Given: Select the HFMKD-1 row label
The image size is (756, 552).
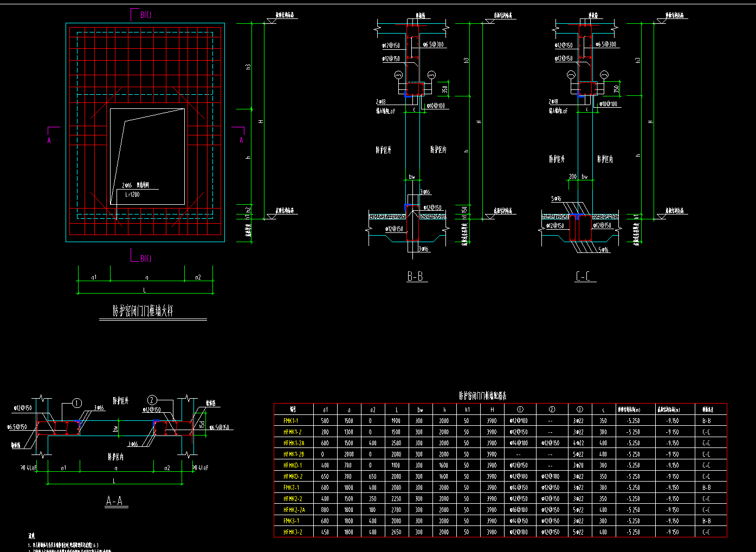Looking at the screenshot, I should (x=293, y=465).
